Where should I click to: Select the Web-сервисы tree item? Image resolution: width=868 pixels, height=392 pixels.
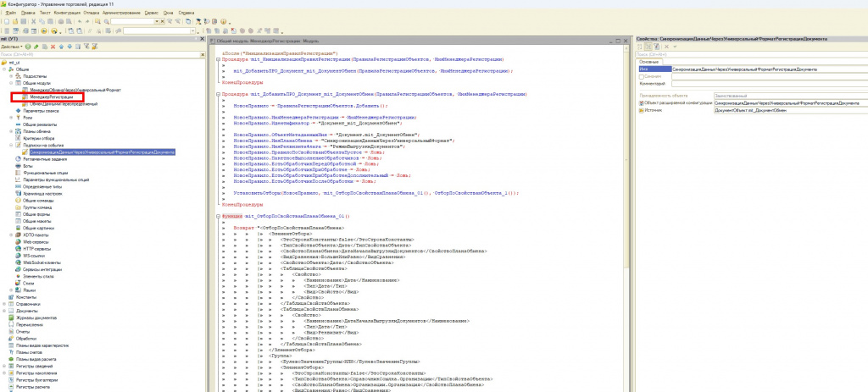(35, 244)
